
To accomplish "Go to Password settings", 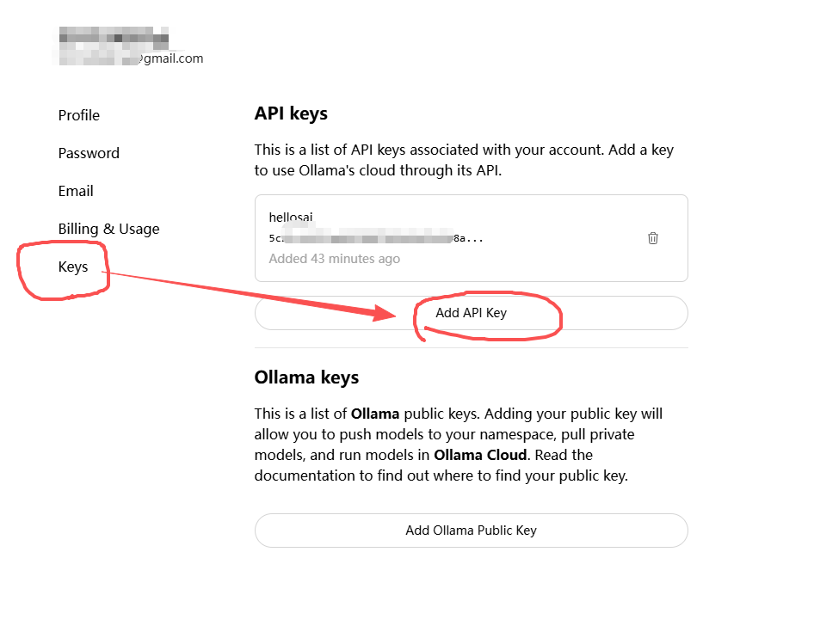I will click(89, 153).
